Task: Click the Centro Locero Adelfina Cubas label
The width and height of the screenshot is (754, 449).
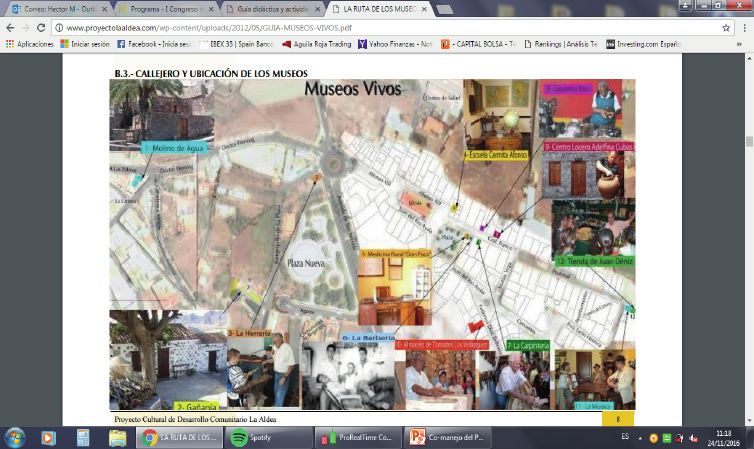Action: (x=589, y=147)
